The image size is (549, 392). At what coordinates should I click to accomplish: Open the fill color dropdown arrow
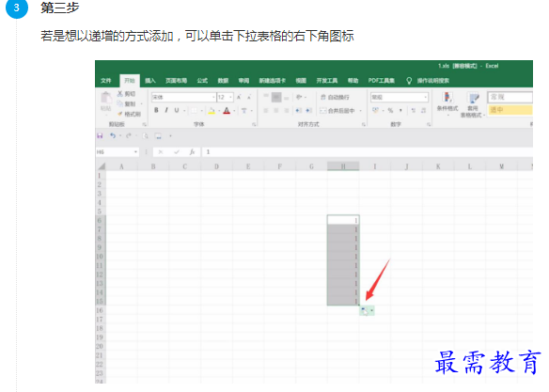click(x=219, y=111)
